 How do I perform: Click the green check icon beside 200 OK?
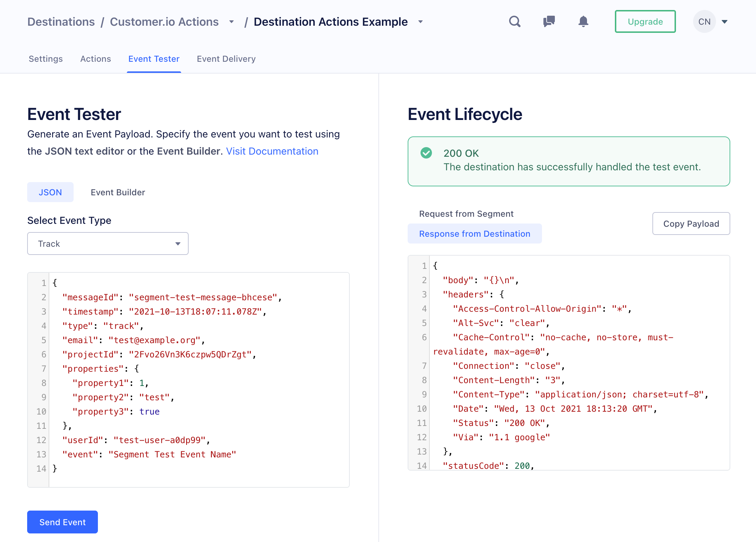pyautogui.click(x=426, y=153)
